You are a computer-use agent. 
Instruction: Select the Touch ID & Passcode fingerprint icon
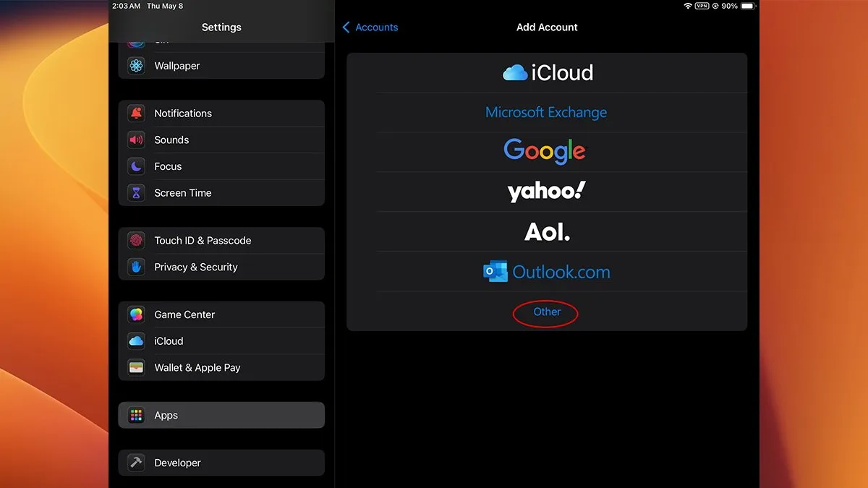pos(136,240)
